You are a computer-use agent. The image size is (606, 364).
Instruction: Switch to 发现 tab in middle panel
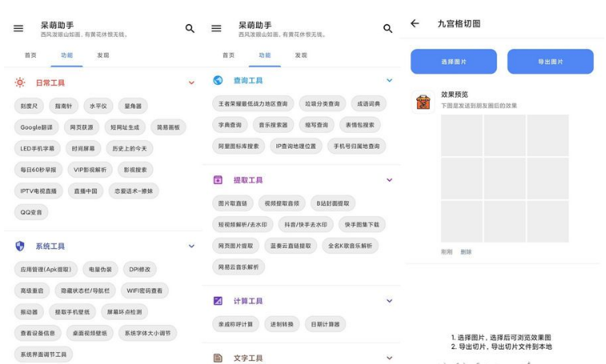coord(301,55)
